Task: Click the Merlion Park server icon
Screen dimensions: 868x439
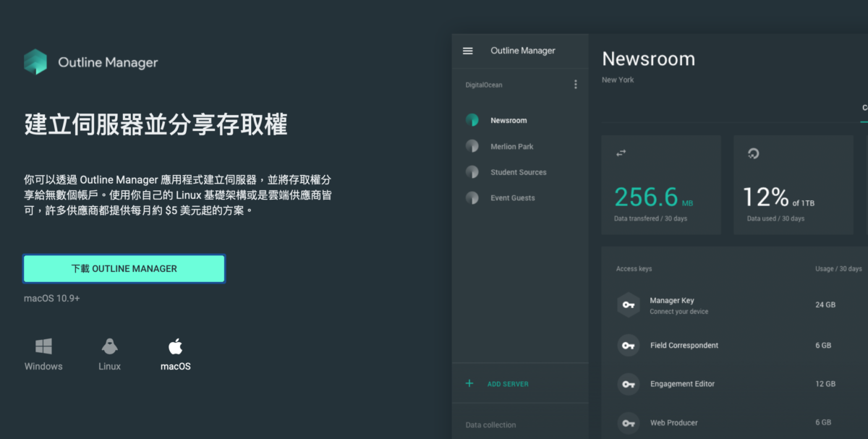Action: [472, 146]
